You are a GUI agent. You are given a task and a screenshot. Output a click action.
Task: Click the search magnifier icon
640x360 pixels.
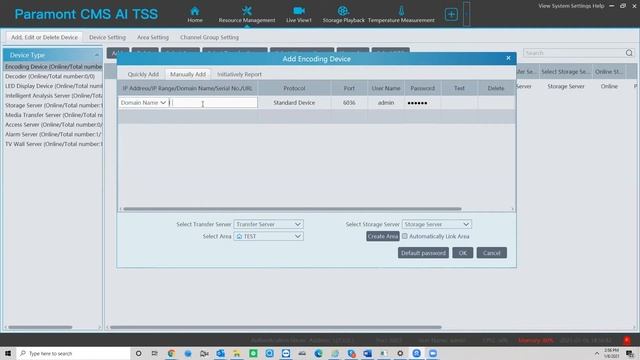(629, 53)
